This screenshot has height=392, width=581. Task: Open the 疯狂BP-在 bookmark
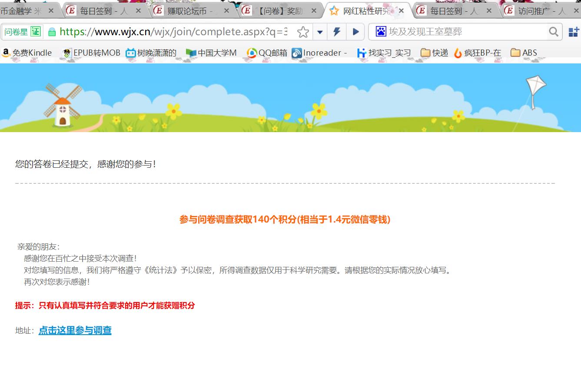click(478, 53)
